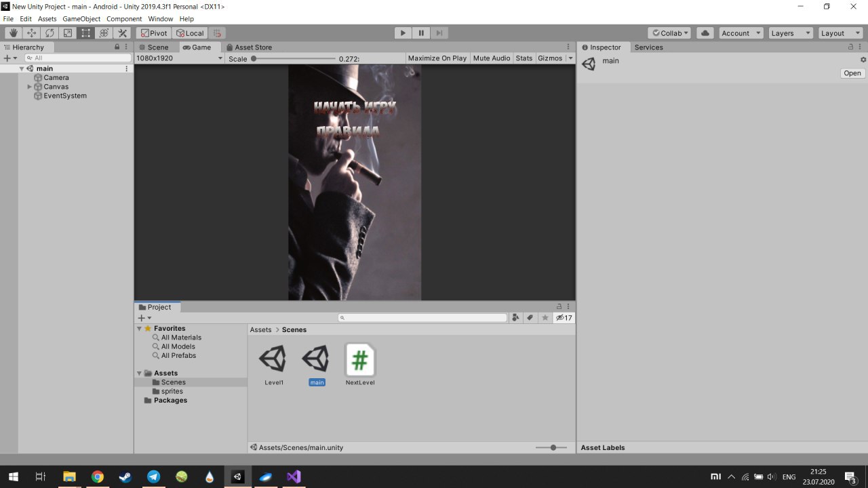The height and width of the screenshot is (488, 868).
Task: Lock the Inspector panel
Action: pyautogui.click(x=850, y=47)
